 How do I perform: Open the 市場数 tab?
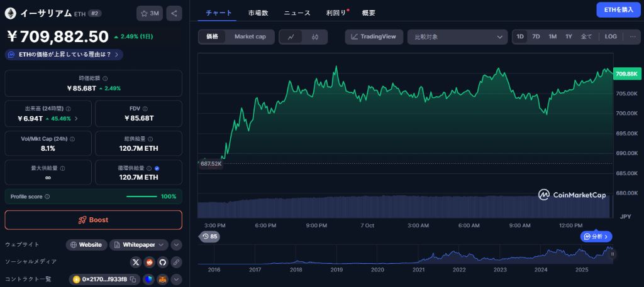[258, 13]
